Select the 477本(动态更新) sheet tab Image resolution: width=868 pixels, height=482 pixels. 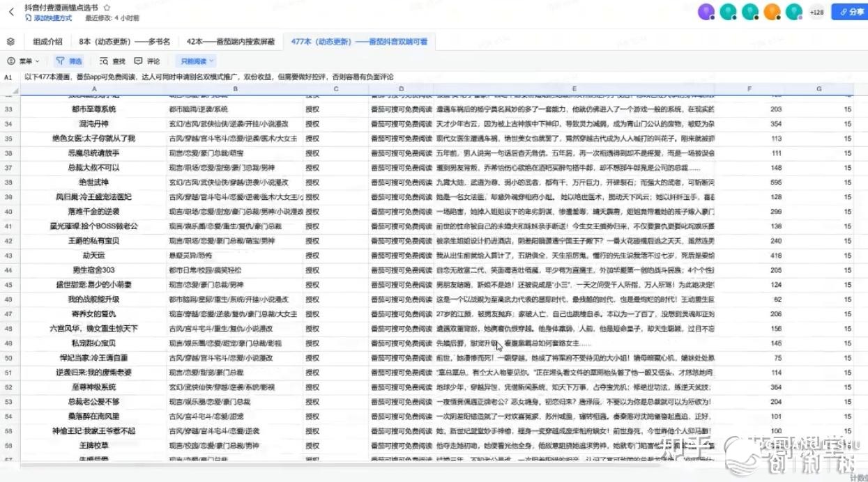(x=360, y=42)
